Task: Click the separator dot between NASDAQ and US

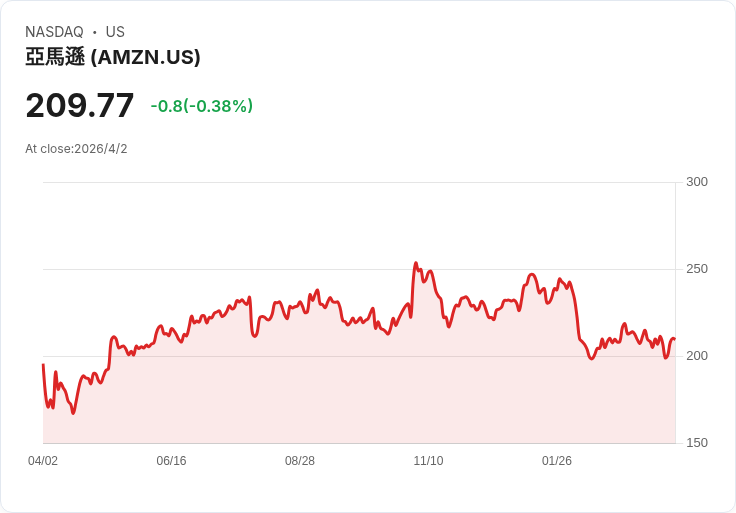Action: (x=94, y=32)
